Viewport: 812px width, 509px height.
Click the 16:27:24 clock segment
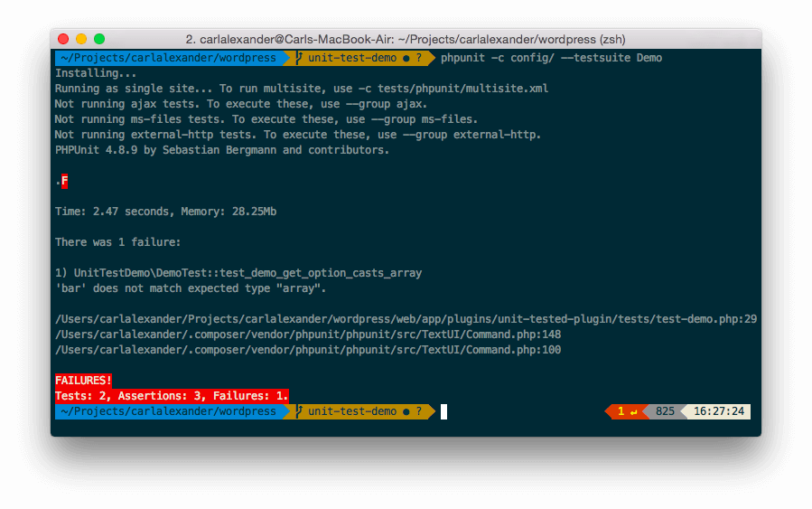718,411
